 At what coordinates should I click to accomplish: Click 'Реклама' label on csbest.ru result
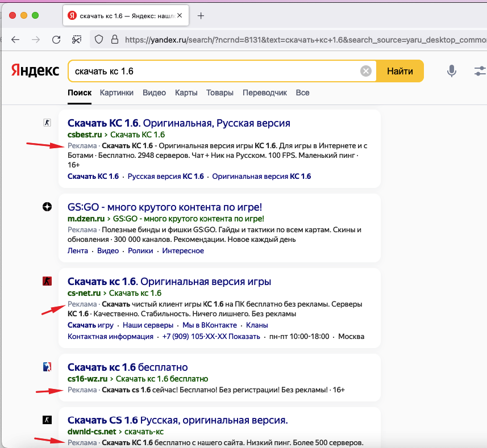pos(82,145)
